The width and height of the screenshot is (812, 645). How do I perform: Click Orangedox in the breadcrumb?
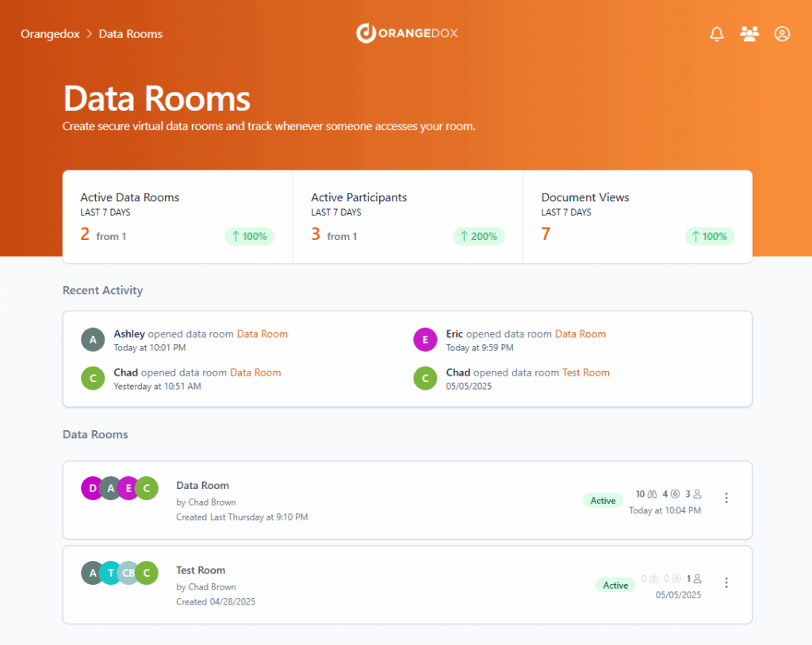(x=50, y=33)
